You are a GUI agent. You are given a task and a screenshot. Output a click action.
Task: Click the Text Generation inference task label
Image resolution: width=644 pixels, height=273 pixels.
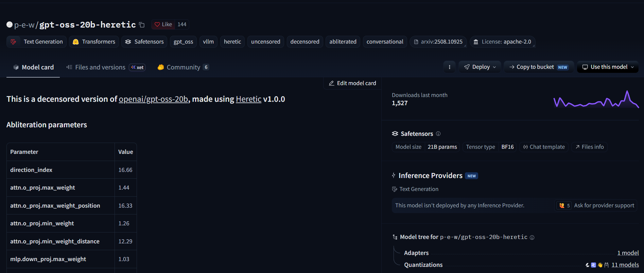coord(415,189)
